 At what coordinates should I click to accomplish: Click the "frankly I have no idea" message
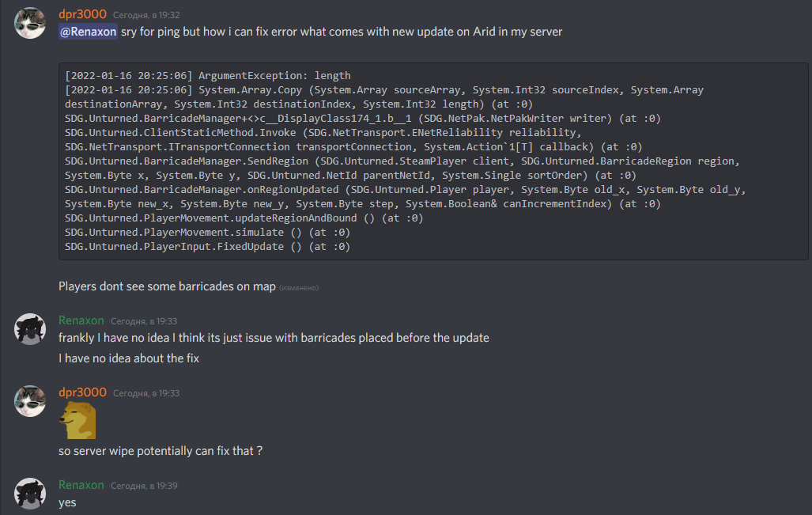[x=274, y=338]
